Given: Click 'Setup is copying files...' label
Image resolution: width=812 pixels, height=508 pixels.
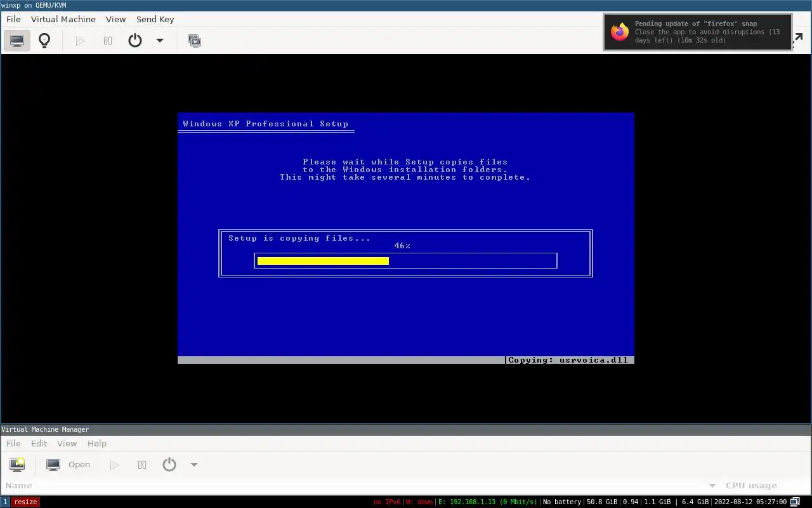Looking at the screenshot, I should [x=299, y=238].
